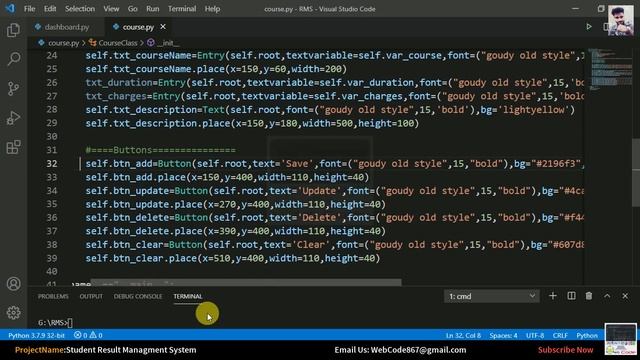The image size is (640, 360).
Task: Open the Terminal menu
Action: pyautogui.click(x=182, y=9)
